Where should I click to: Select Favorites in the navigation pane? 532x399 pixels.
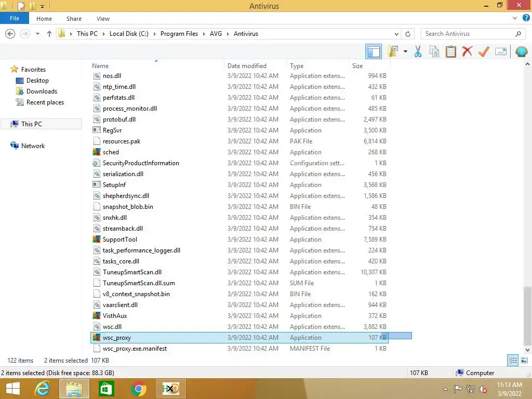click(33, 69)
